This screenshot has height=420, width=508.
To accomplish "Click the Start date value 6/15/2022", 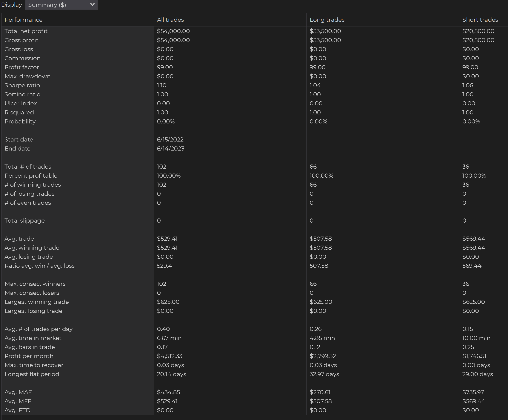I will point(170,140).
